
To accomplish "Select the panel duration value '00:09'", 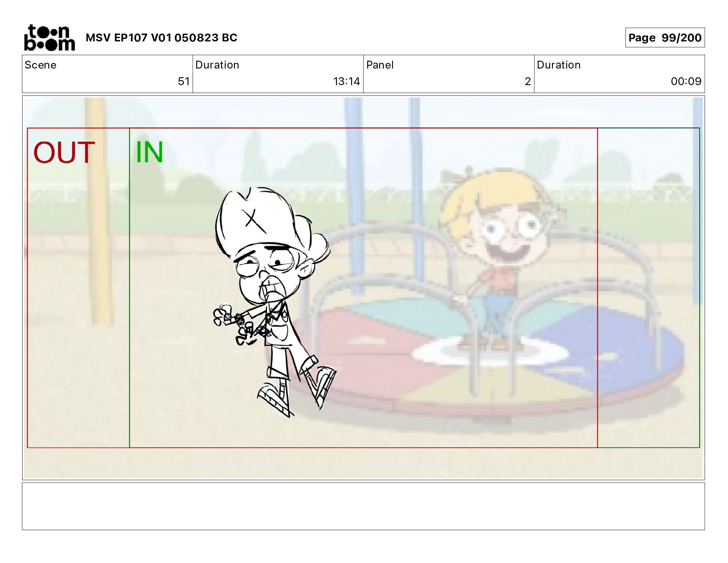I will pyautogui.click(x=686, y=81).
